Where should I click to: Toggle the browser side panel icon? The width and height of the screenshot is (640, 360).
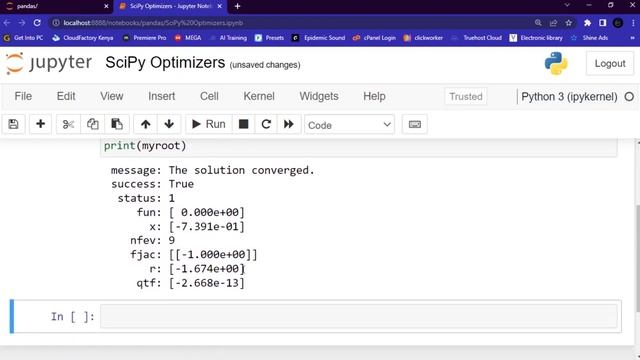pos(602,23)
